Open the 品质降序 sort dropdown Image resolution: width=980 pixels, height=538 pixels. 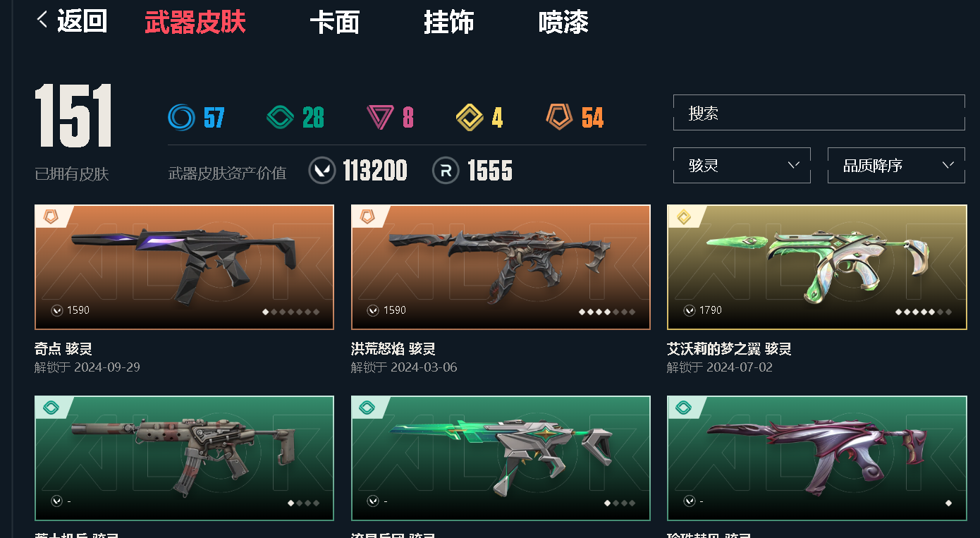(x=896, y=165)
